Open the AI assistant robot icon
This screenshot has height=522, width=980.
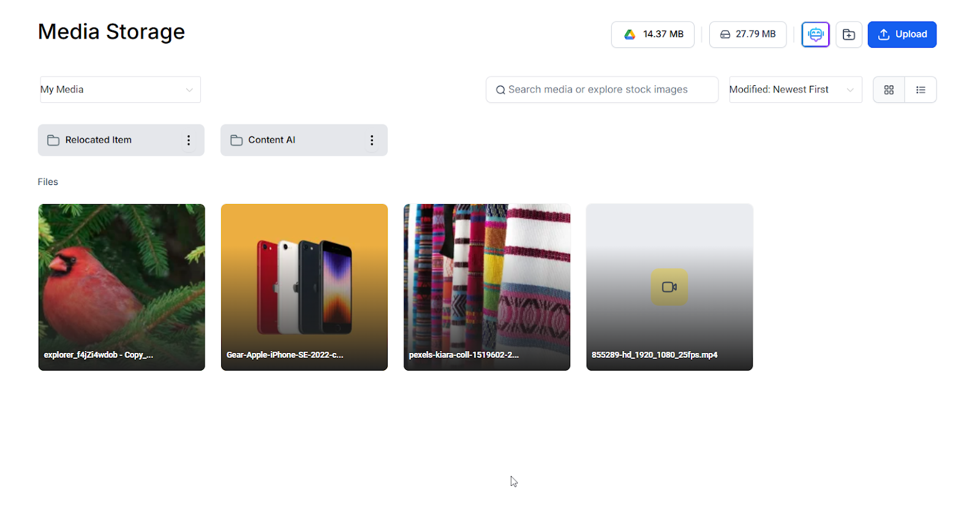click(x=815, y=34)
